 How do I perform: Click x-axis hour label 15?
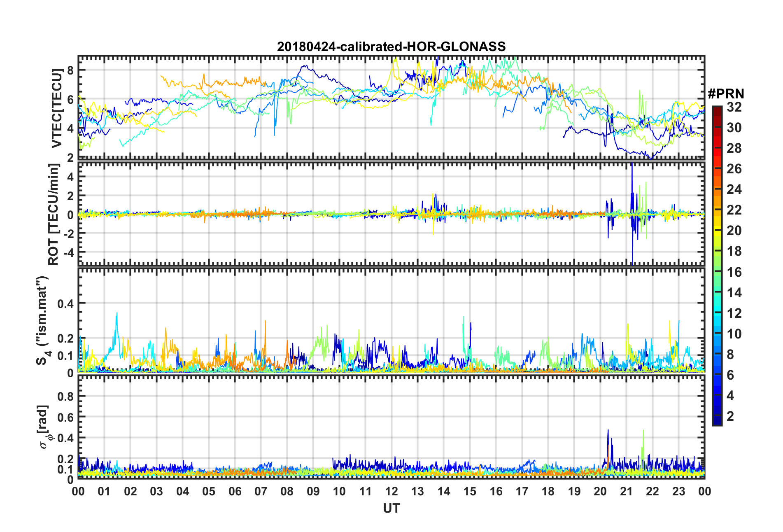[470, 492]
